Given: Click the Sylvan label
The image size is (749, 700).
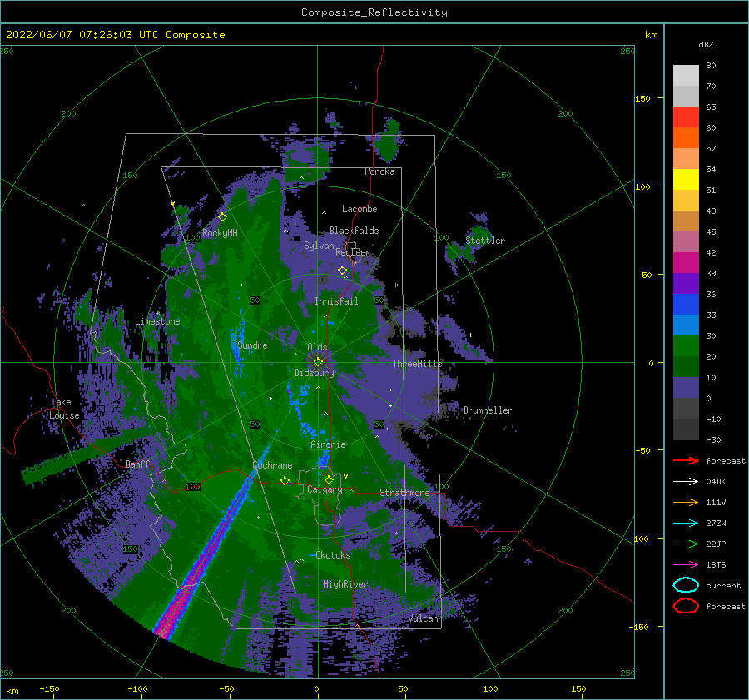Looking at the screenshot, I should tap(319, 246).
